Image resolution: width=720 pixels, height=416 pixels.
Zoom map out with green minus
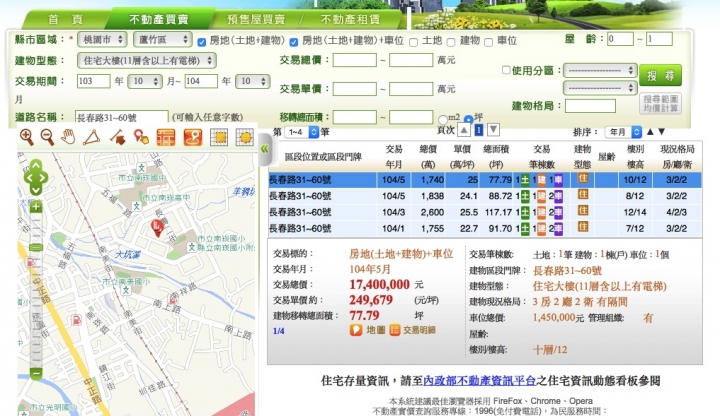[36, 373]
